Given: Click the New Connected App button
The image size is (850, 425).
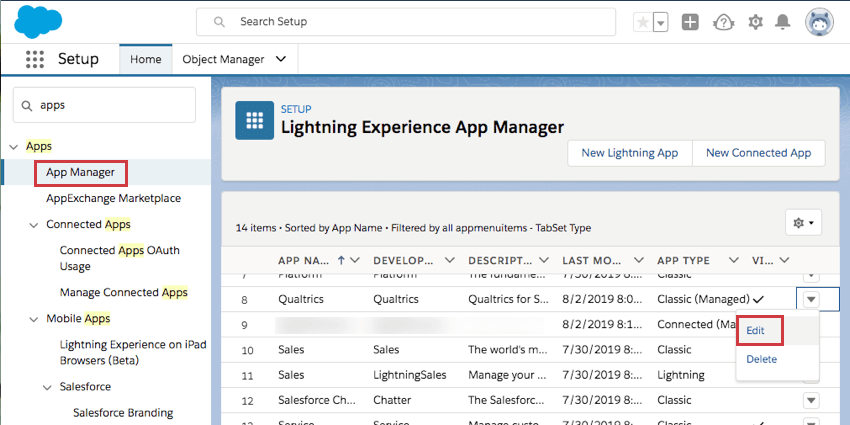Looking at the screenshot, I should pos(758,153).
